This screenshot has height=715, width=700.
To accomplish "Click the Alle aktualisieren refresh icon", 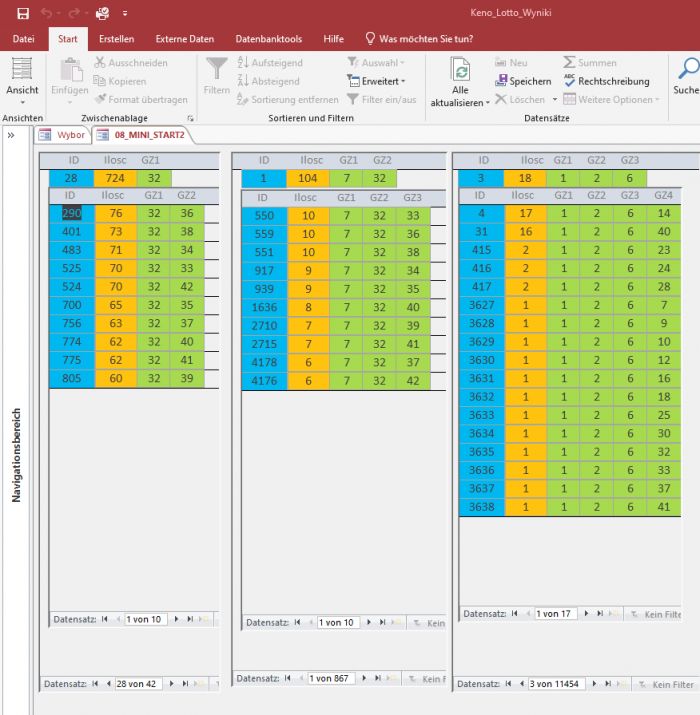I will (x=461, y=69).
